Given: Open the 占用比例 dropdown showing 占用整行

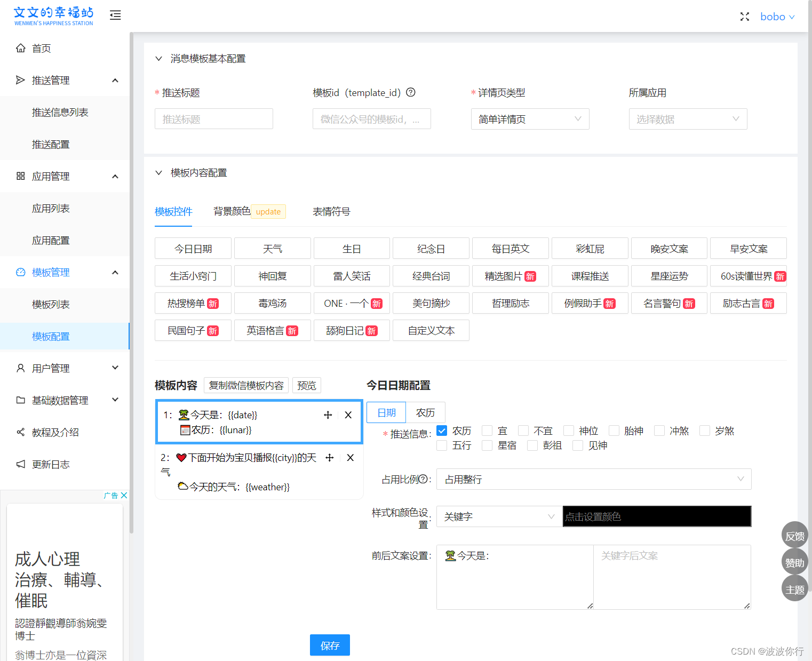Looking at the screenshot, I should pyautogui.click(x=594, y=479).
